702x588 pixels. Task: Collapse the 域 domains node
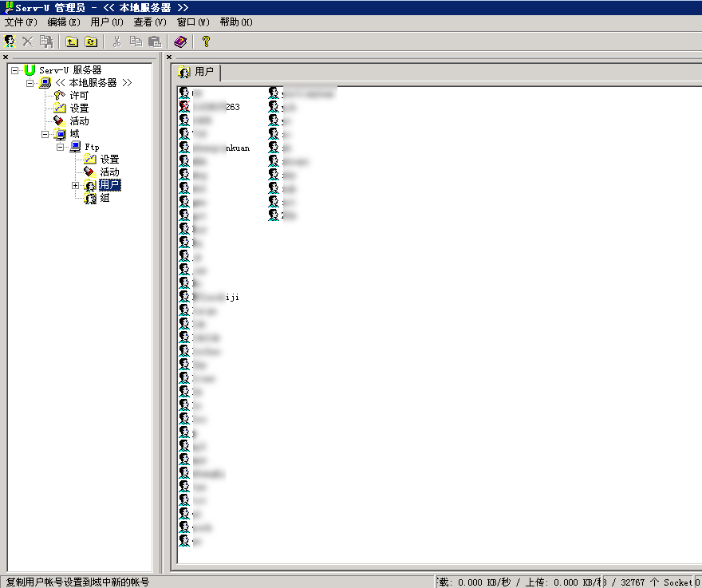pyautogui.click(x=45, y=134)
